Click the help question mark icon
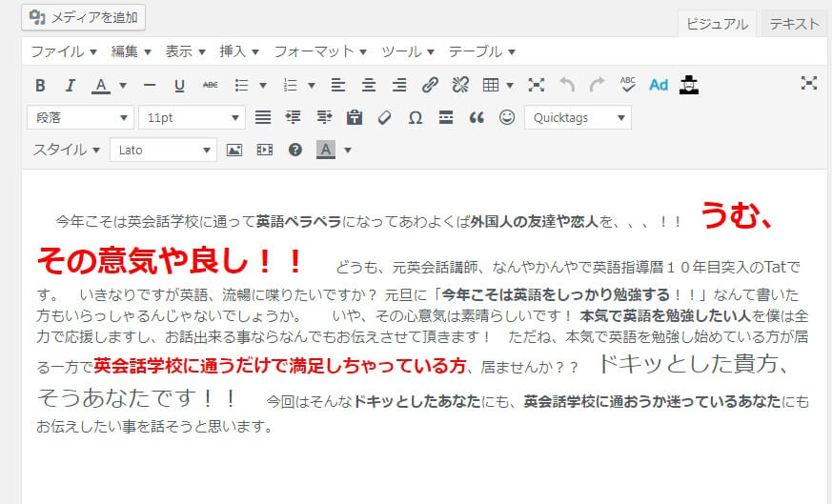Viewport: 832px width, 504px height. click(295, 150)
